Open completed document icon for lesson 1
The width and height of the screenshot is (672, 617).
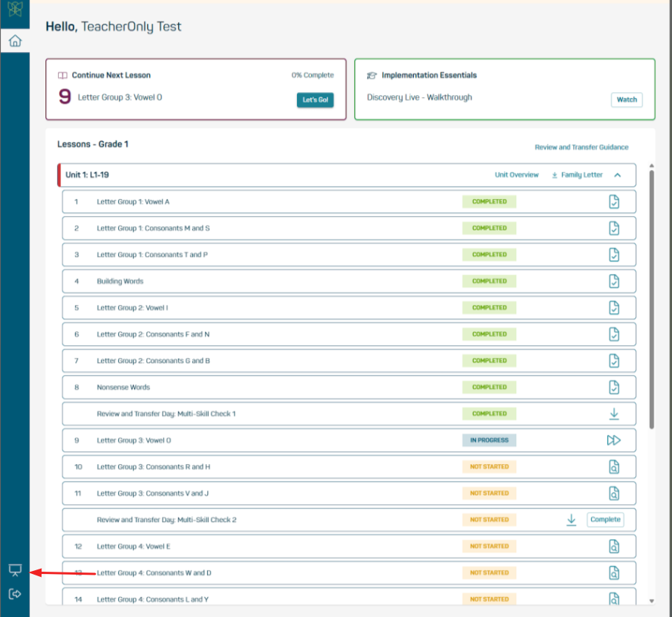(613, 202)
